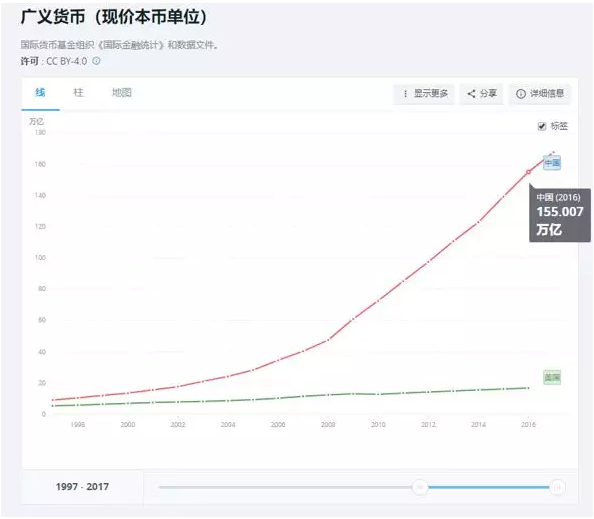Click the 中国 series label on chart
Viewport: 594px width, 519px height.
tap(552, 163)
